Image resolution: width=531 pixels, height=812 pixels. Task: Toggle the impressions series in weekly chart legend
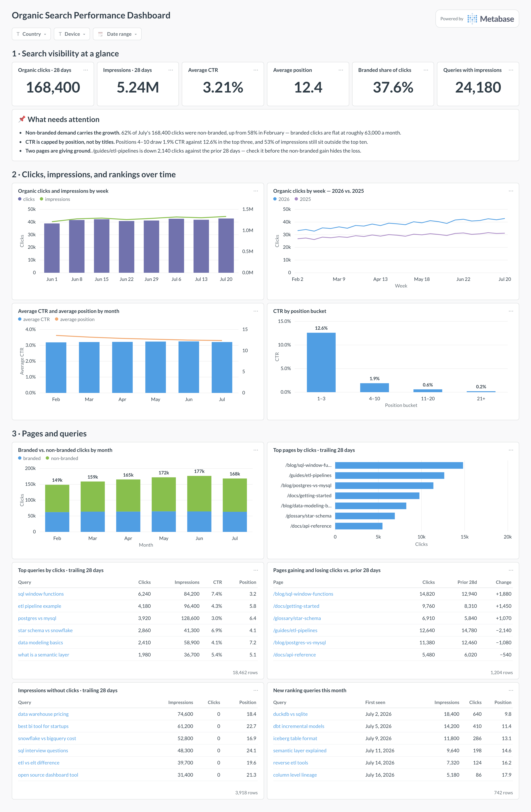coord(55,199)
